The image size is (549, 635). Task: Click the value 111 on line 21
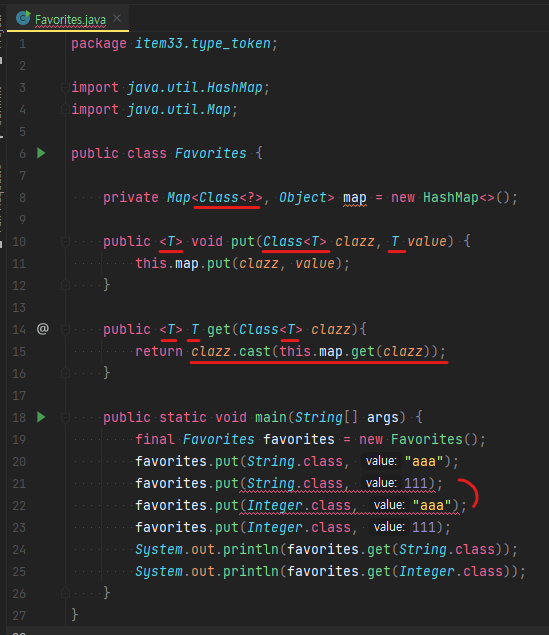pos(415,483)
